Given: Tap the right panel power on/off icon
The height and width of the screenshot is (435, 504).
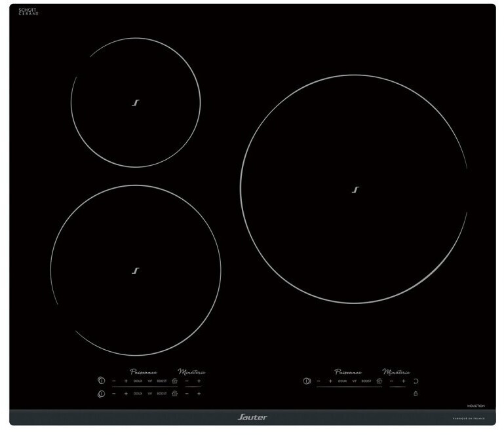Looking at the screenshot, I should coord(306,381).
